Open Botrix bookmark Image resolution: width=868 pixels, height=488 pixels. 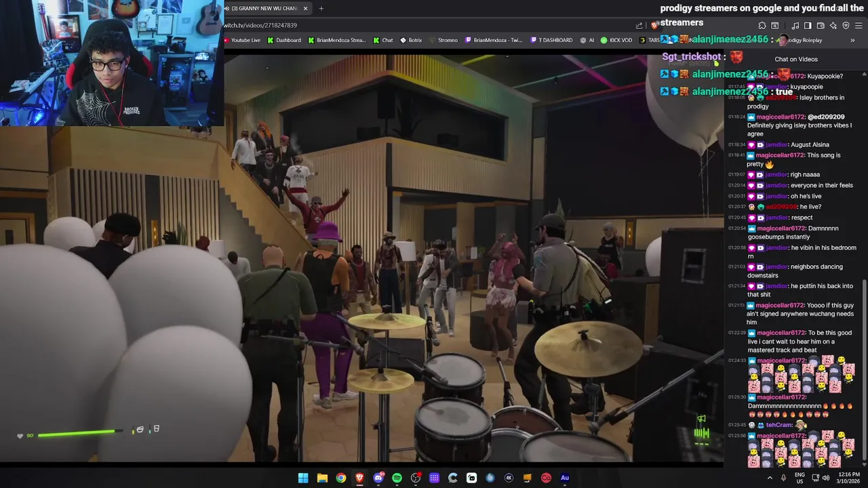[x=411, y=40]
